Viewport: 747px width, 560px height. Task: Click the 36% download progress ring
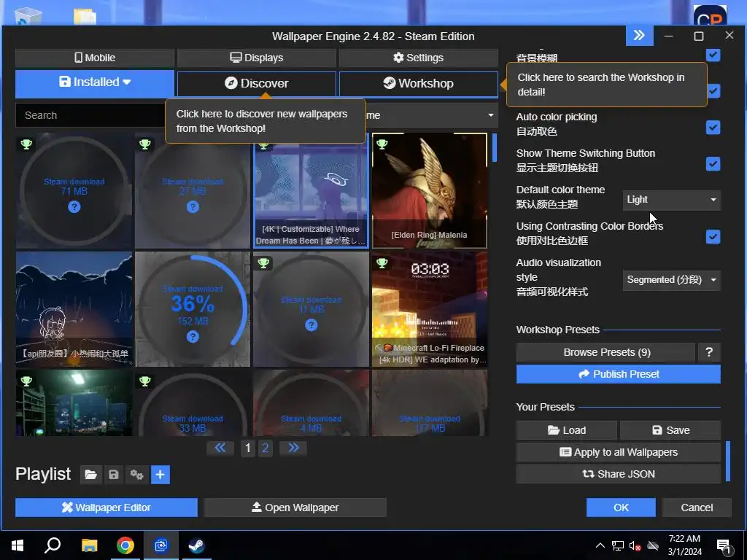click(x=193, y=309)
